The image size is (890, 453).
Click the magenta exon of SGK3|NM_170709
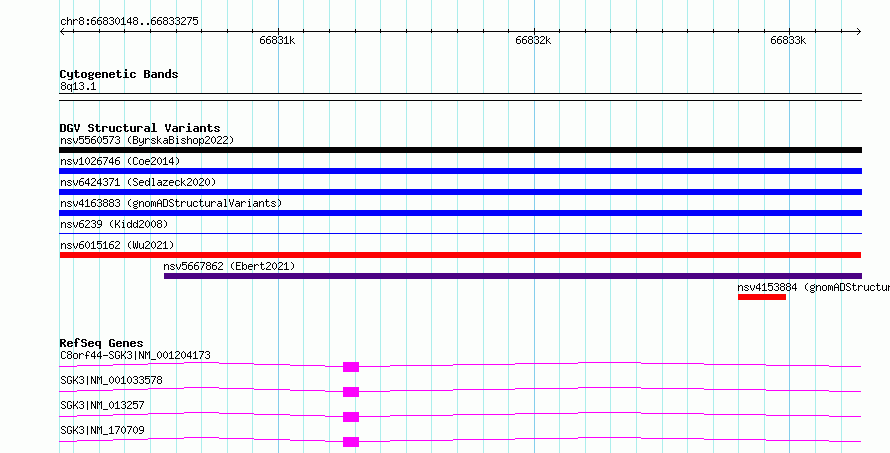(x=351, y=442)
